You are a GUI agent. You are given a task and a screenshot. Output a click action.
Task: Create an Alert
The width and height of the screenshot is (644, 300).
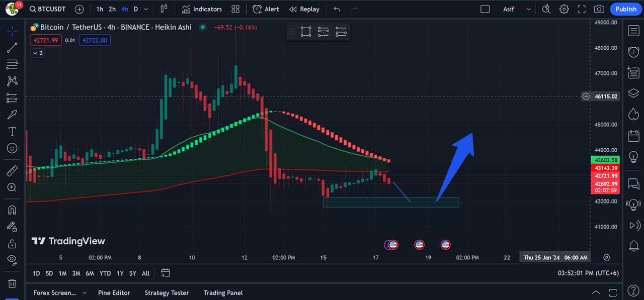click(x=266, y=9)
